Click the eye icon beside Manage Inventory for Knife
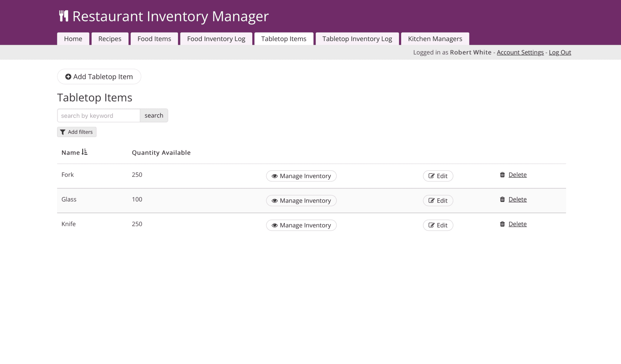The width and height of the screenshot is (621, 364). pyautogui.click(x=274, y=225)
